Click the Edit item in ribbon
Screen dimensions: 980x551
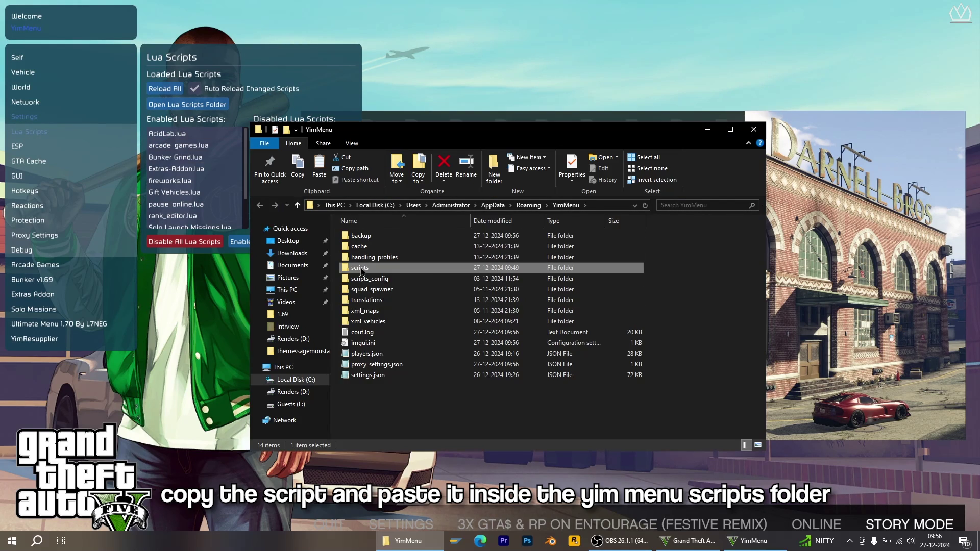(599, 168)
